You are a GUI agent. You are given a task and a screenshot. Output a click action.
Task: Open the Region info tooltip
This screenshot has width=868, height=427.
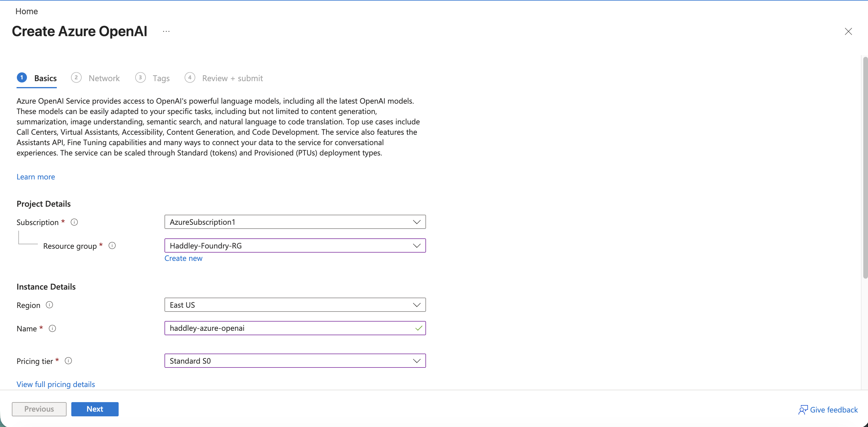point(49,305)
